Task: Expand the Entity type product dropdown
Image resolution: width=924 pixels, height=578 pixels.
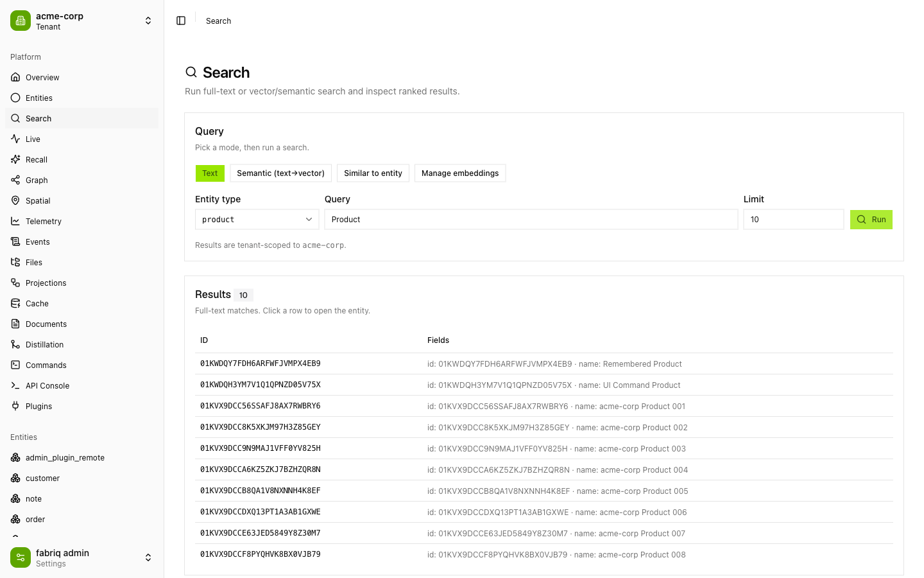Action: click(257, 220)
